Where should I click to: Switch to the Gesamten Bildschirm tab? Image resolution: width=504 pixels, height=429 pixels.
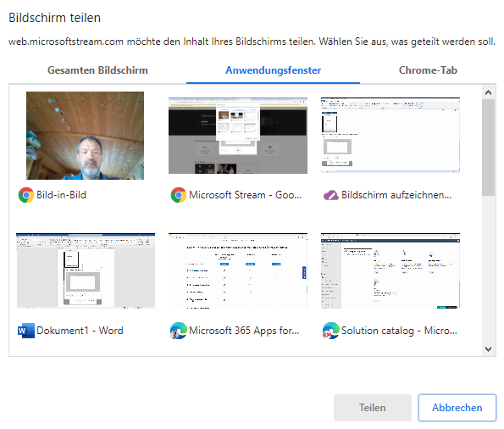pos(97,70)
